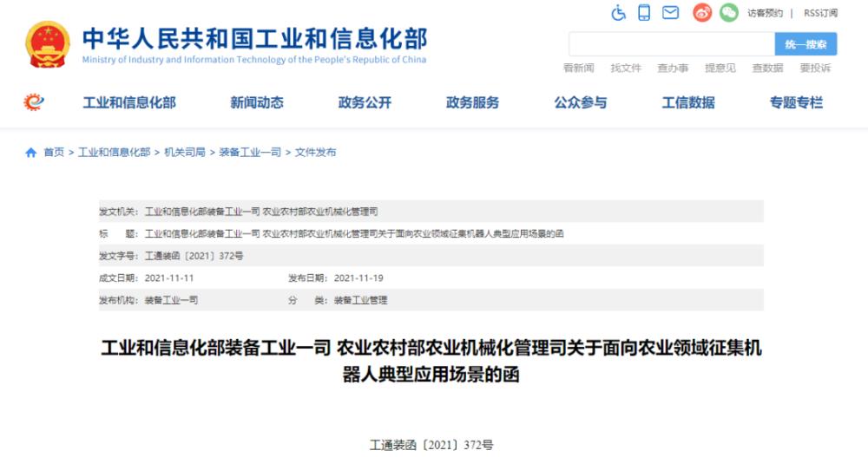The height and width of the screenshot is (457, 868).
Task: Click the 发布日期 value 2021-11-19
Action: click(x=358, y=277)
